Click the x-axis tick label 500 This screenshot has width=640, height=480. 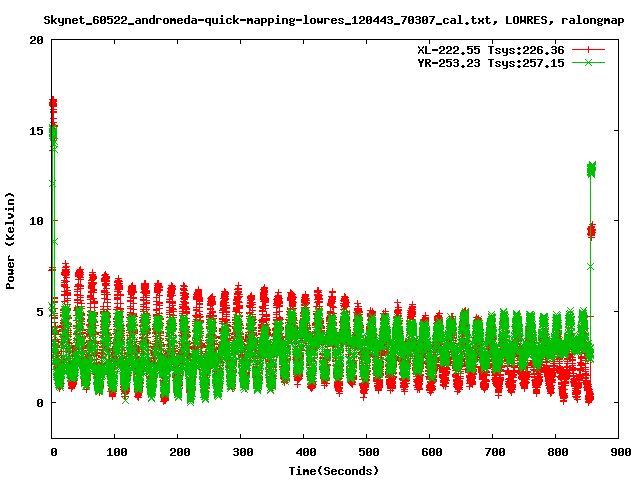click(369, 452)
